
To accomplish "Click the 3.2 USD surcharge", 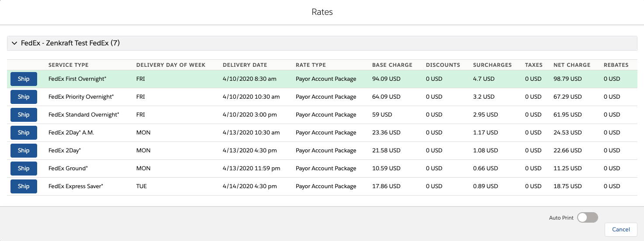I will 484,97.
